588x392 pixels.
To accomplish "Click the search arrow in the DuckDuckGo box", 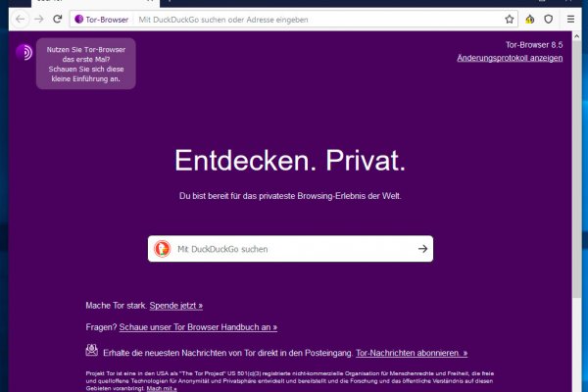I will coord(422,249).
